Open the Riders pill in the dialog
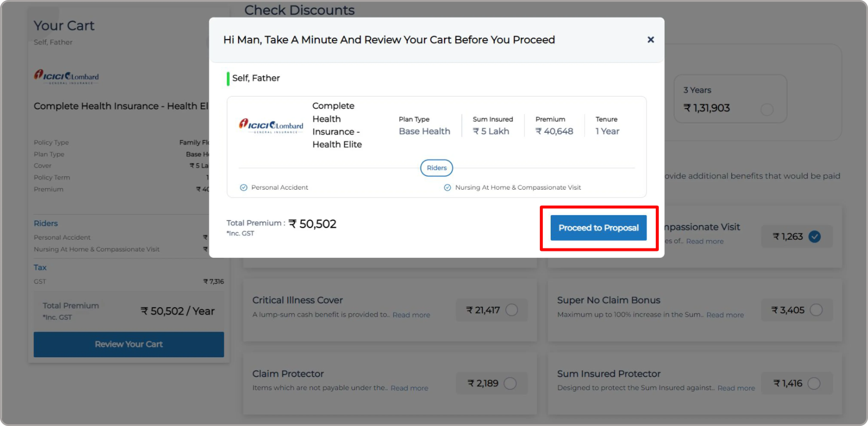Image resolution: width=868 pixels, height=426 pixels. click(436, 168)
